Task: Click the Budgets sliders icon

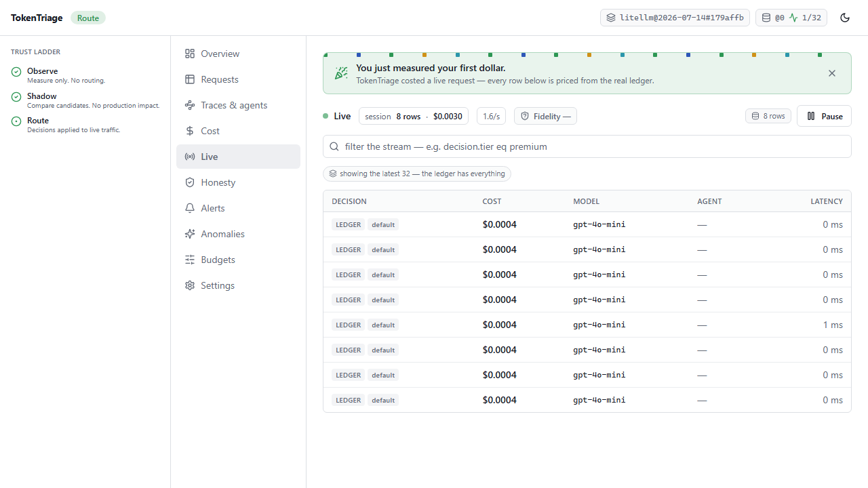Action: 190,260
